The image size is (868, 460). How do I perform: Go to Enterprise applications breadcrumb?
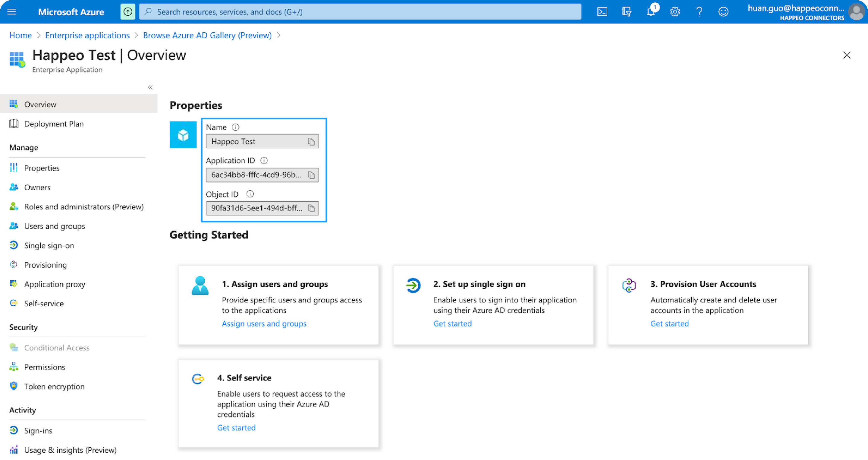87,35
